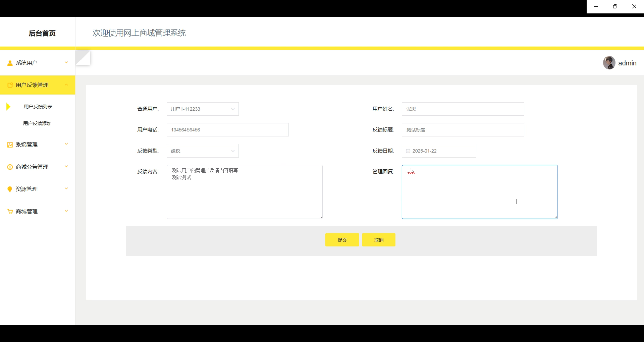Click inside the 反馈内容 textarea

[x=245, y=192]
